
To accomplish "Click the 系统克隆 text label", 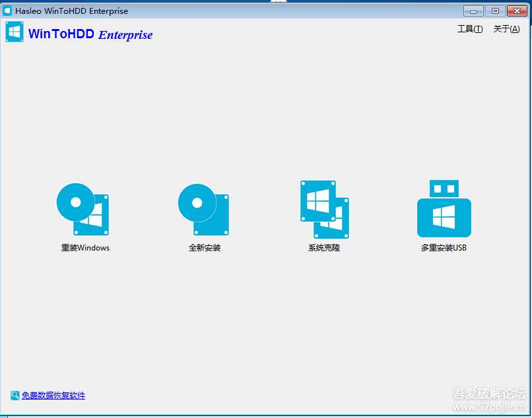I will 324,248.
